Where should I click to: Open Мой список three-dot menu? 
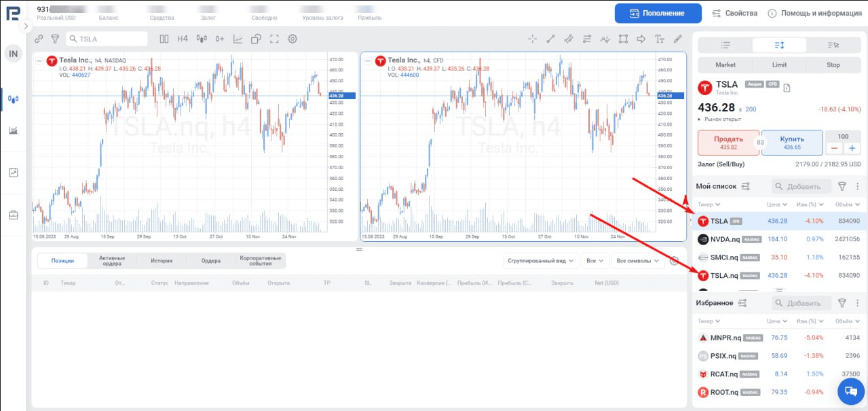coord(856,186)
